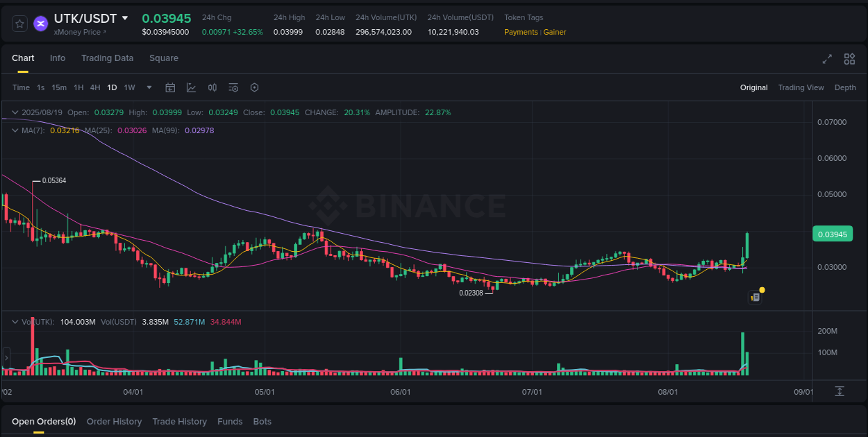The width and height of the screenshot is (868, 437).
Task: Open the trade panel icon with yellow notification dot
Action: [756, 297]
